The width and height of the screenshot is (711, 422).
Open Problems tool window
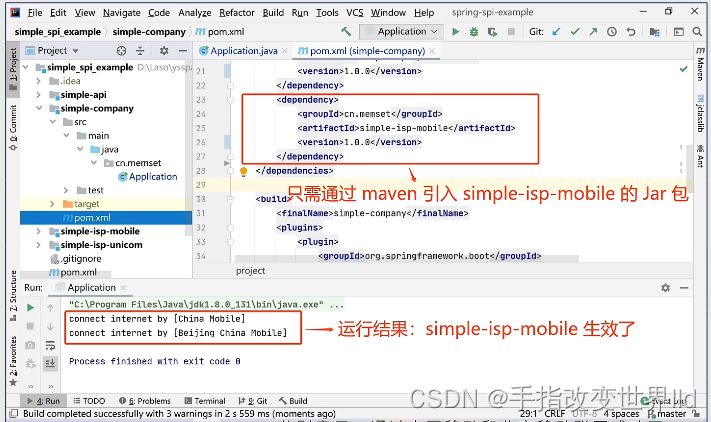pos(145,401)
